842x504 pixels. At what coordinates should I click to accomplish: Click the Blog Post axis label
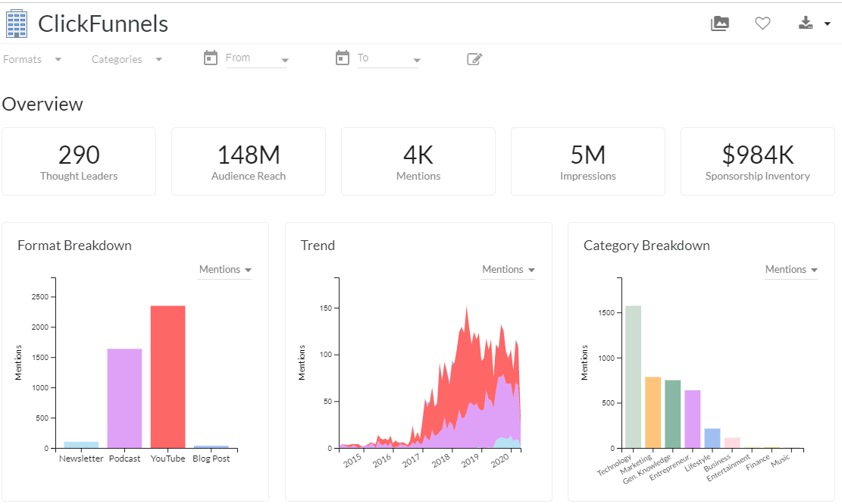tap(211, 459)
